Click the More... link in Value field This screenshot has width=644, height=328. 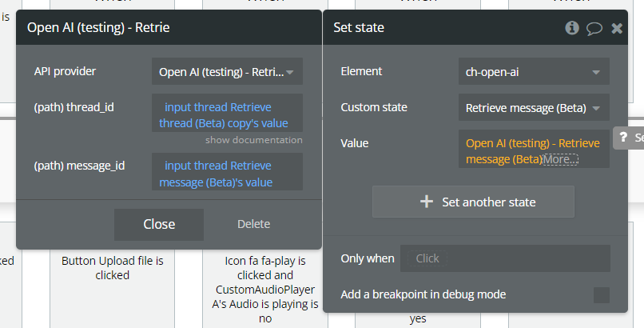point(560,159)
